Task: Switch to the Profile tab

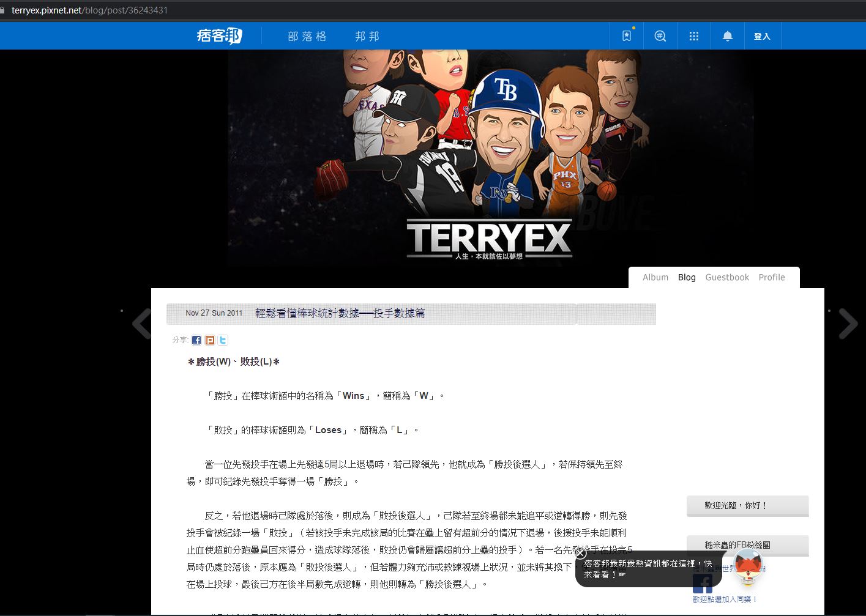Action: tap(772, 277)
